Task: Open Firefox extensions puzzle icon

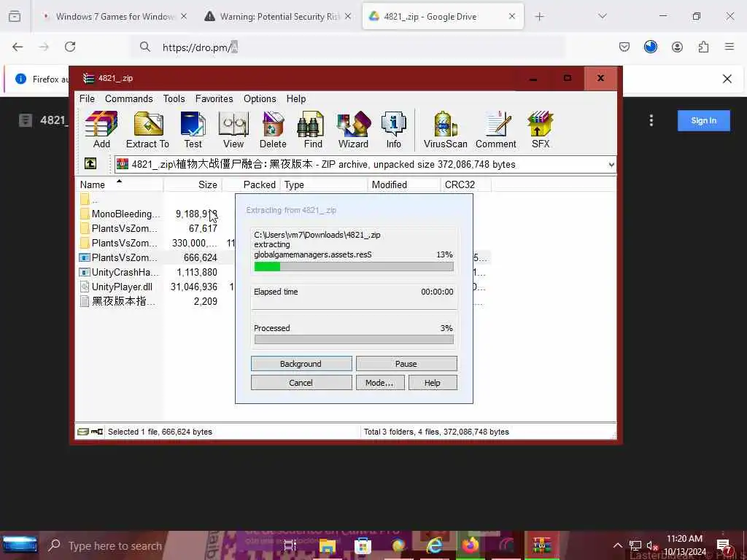Action: click(x=703, y=47)
